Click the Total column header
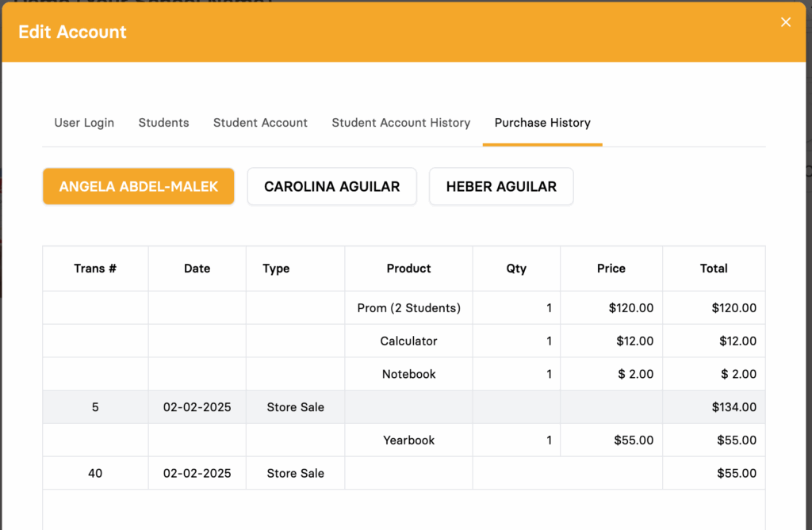812x530 pixels. [714, 269]
